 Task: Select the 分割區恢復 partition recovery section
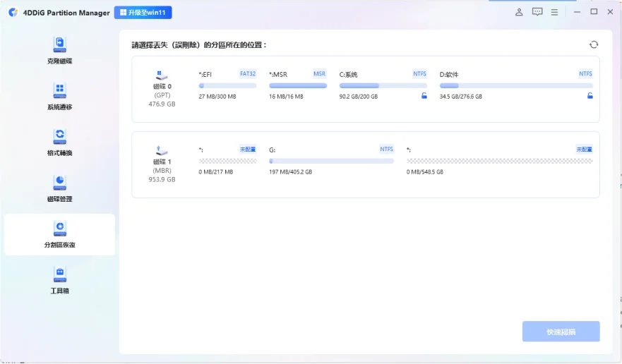click(59, 234)
